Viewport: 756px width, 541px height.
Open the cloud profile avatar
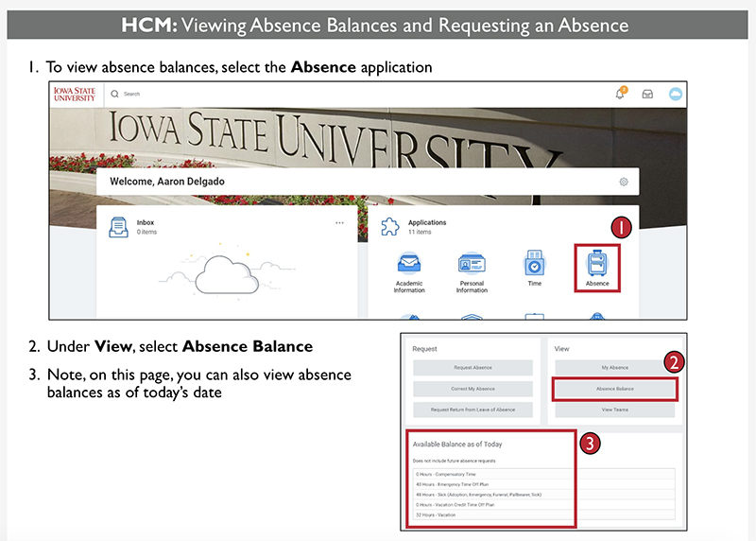(x=676, y=95)
